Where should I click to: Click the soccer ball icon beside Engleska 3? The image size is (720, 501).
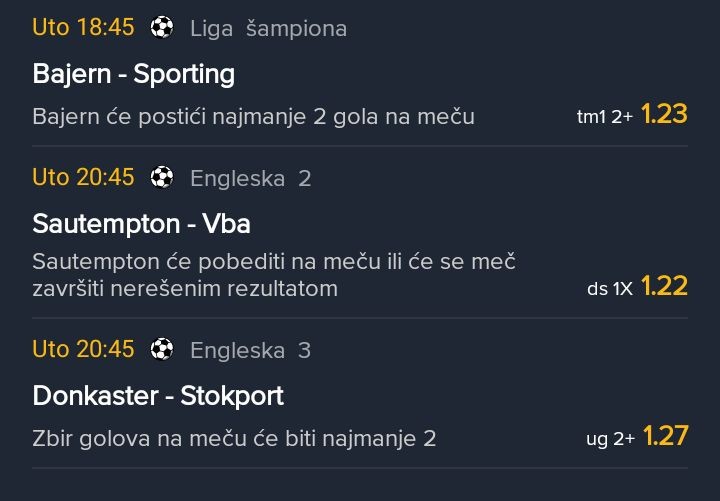point(162,350)
